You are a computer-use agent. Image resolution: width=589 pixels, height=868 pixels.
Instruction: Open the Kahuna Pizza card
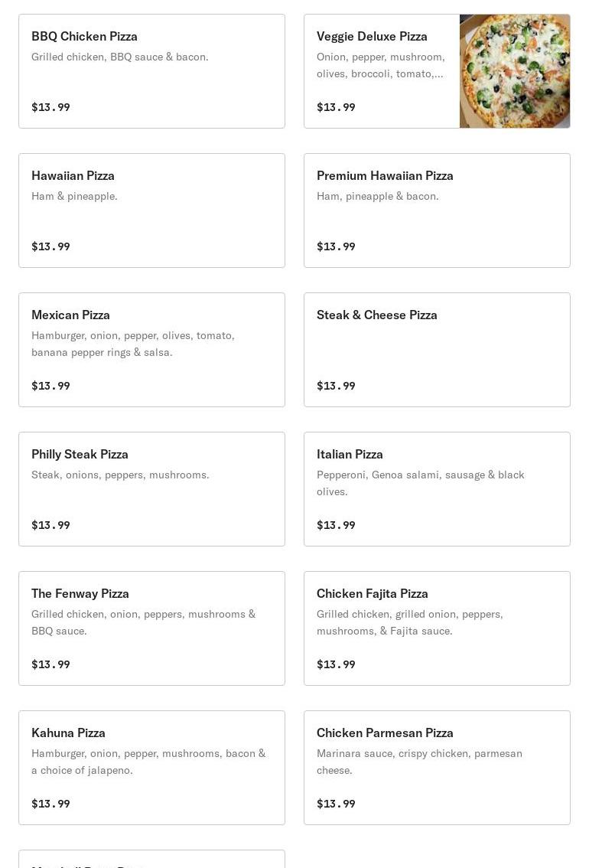point(151,768)
